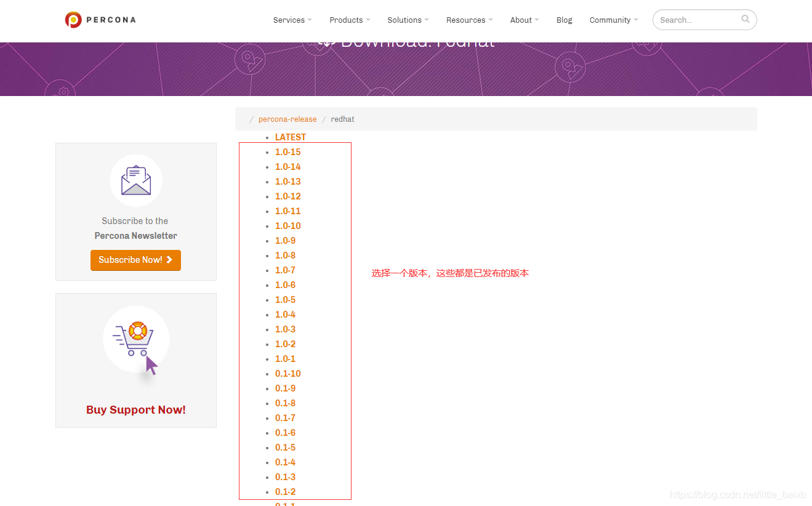This screenshot has height=506, width=812.
Task: Open the Products dropdown menu
Action: pos(350,20)
